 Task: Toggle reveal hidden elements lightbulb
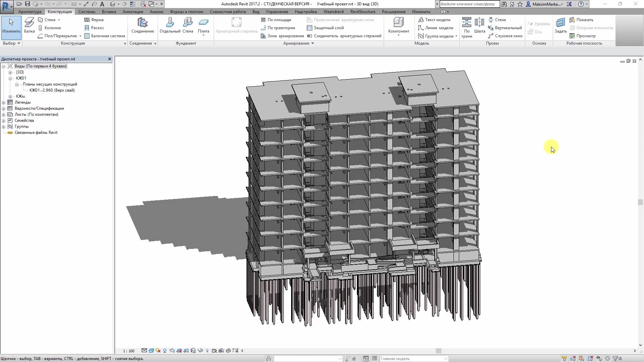pos(207,351)
